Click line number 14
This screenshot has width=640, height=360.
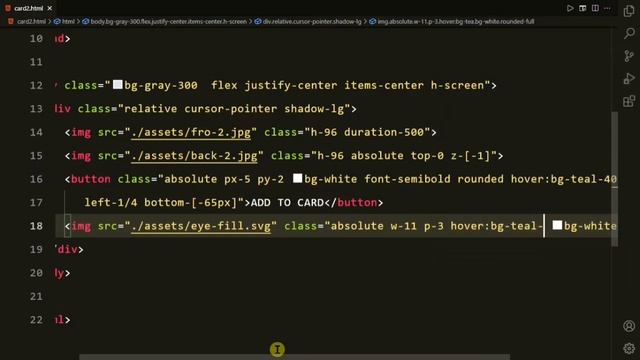(36, 132)
